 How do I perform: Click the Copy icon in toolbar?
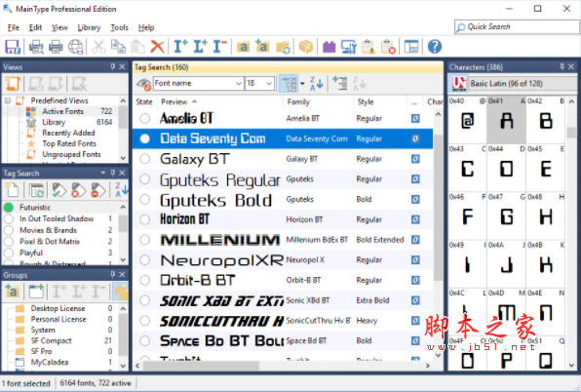118,47
